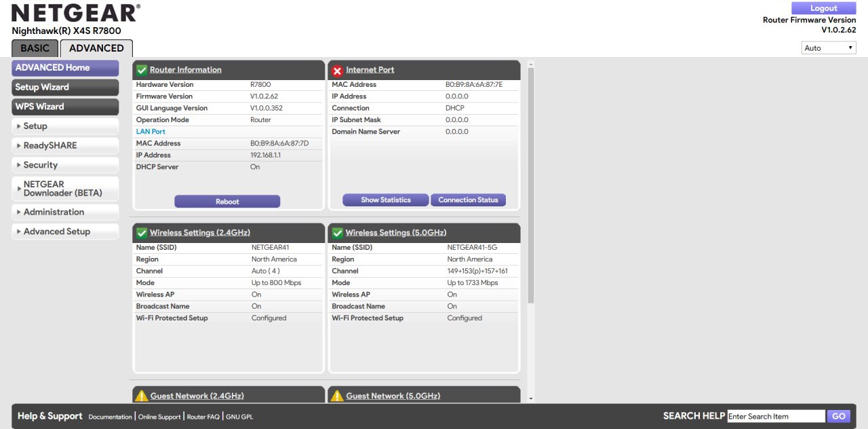Click the yellow warning icon for Guest Network 5.0GHz

337,396
